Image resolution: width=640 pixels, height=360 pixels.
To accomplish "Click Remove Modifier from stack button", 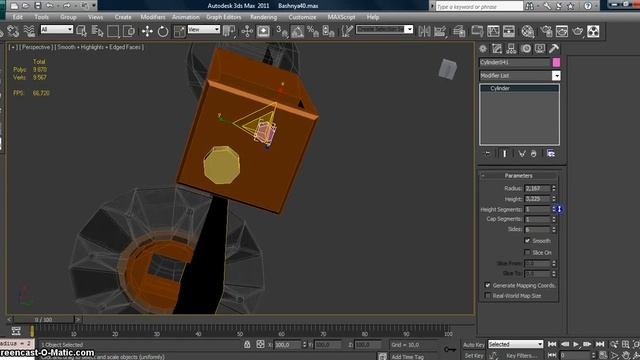I will (533, 153).
